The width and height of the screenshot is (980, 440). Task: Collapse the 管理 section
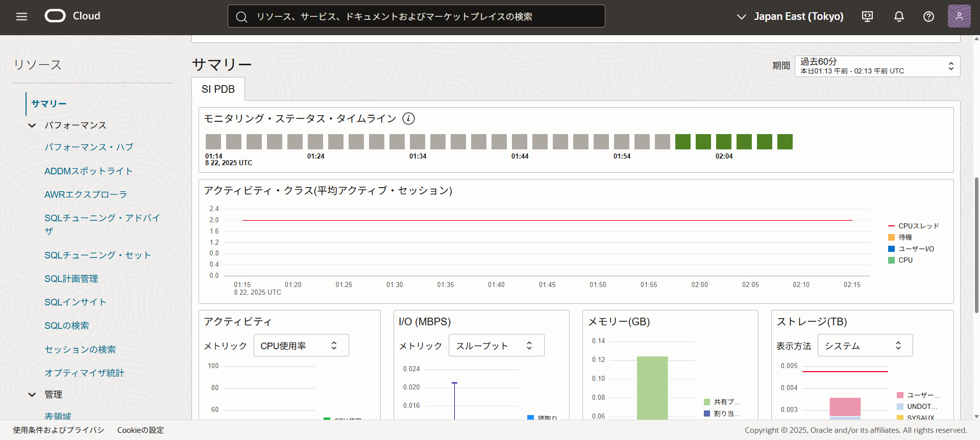[x=32, y=395]
